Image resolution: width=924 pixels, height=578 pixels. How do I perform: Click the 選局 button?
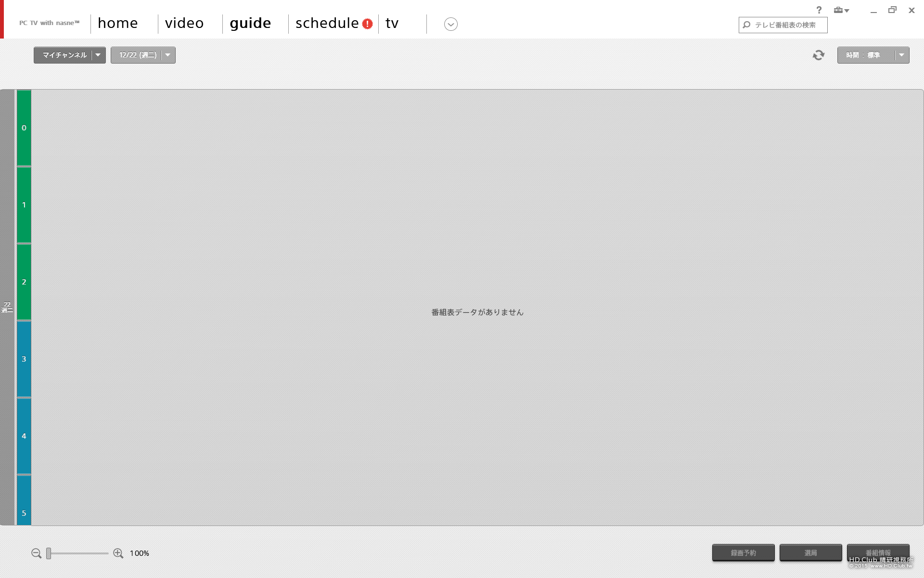coord(811,553)
